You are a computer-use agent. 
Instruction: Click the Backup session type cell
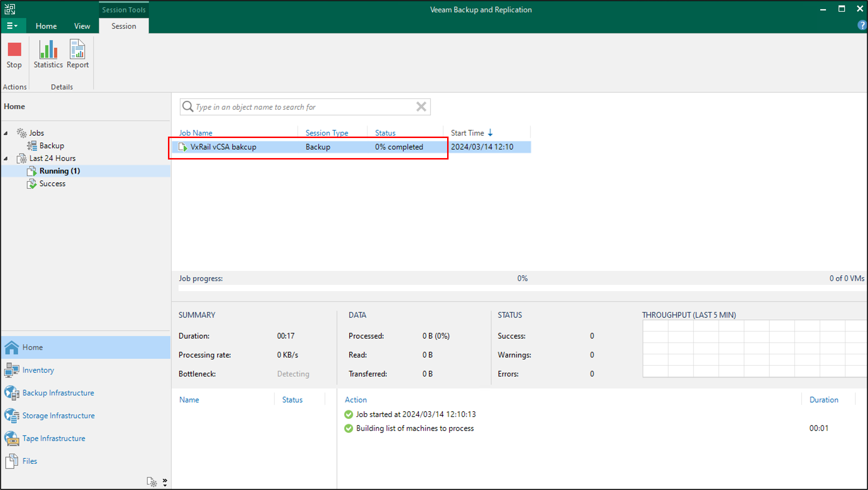click(318, 147)
